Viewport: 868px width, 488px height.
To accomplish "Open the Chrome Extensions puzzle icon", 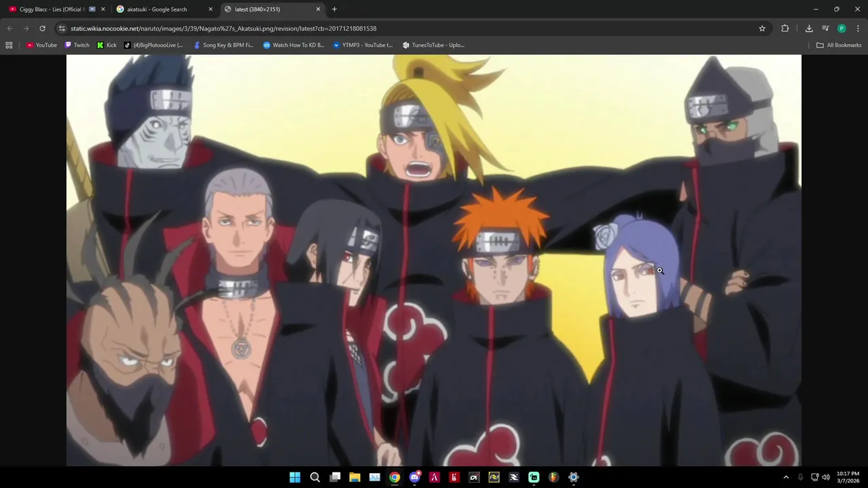I will (x=785, y=28).
